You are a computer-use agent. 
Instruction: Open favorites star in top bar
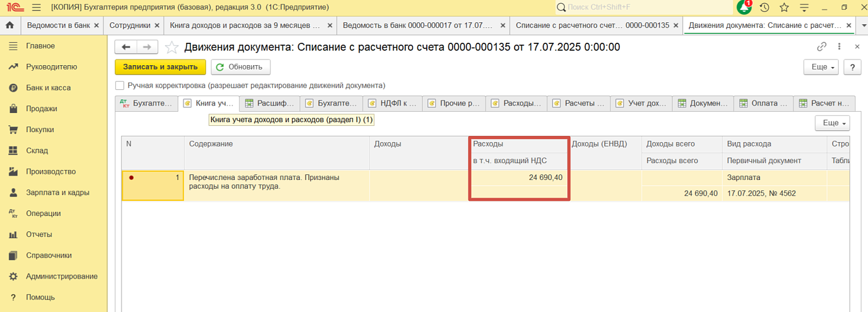point(784,7)
